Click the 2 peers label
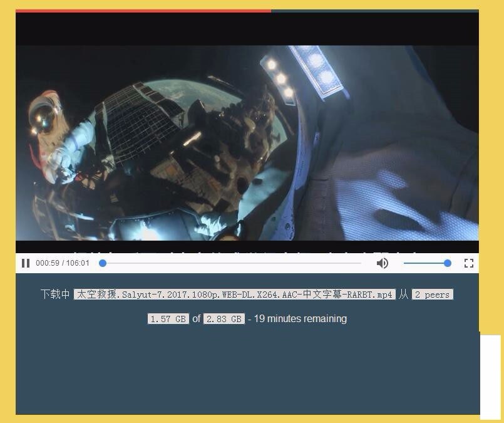Viewport: 504px width, 423px height. [433, 295]
